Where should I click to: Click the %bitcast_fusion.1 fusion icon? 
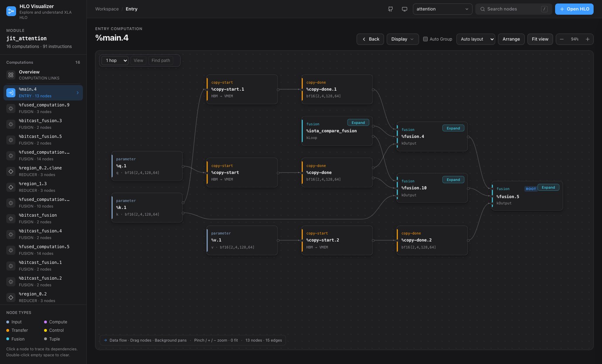click(x=11, y=266)
